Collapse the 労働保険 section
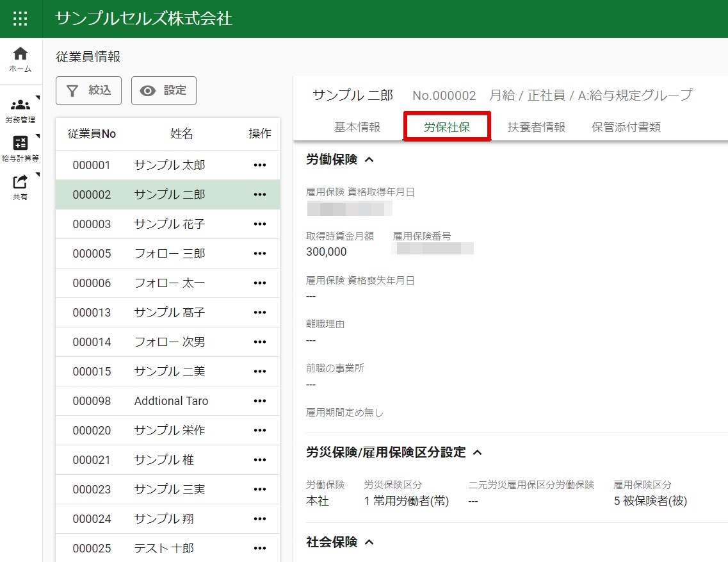Image resolution: width=728 pixels, height=562 pixels. [x=369, y=160]
